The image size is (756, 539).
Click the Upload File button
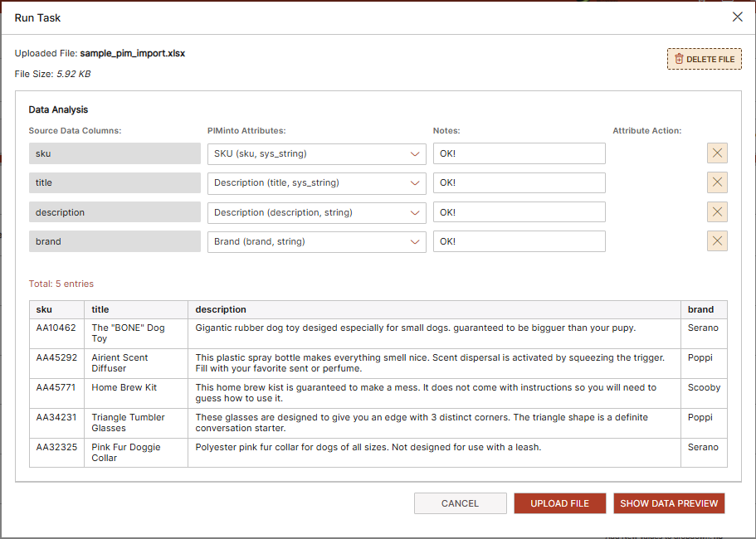559,503
